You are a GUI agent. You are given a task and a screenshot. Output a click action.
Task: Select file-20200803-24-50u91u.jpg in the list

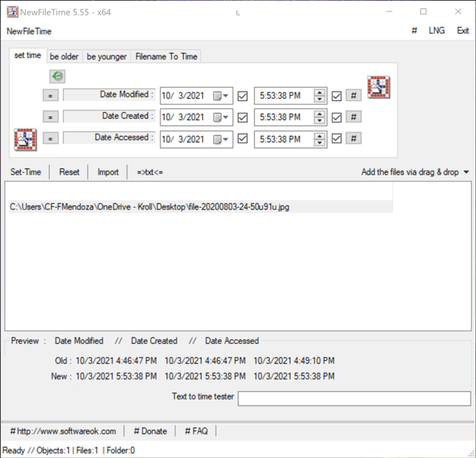(x=201, y=207)
